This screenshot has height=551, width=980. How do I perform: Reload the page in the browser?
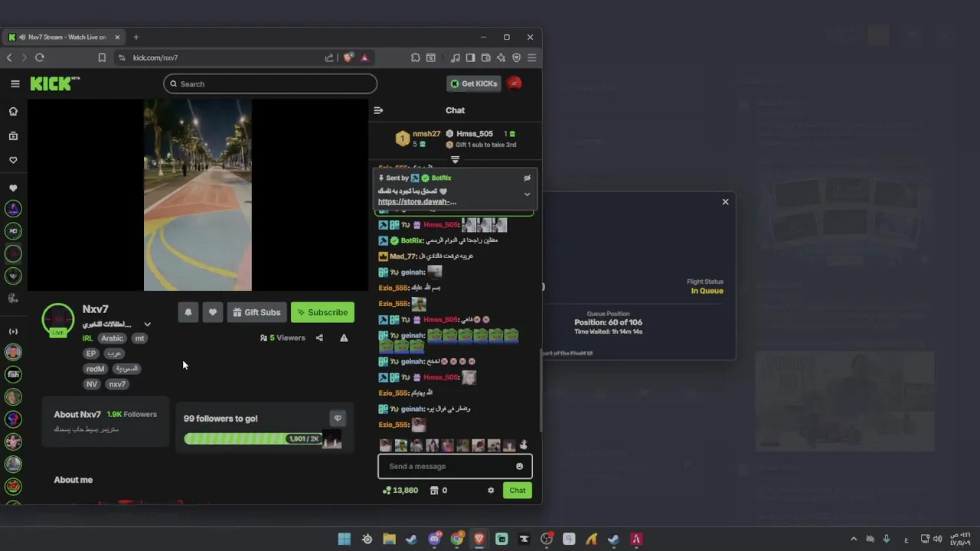click(x=40, y=57)
